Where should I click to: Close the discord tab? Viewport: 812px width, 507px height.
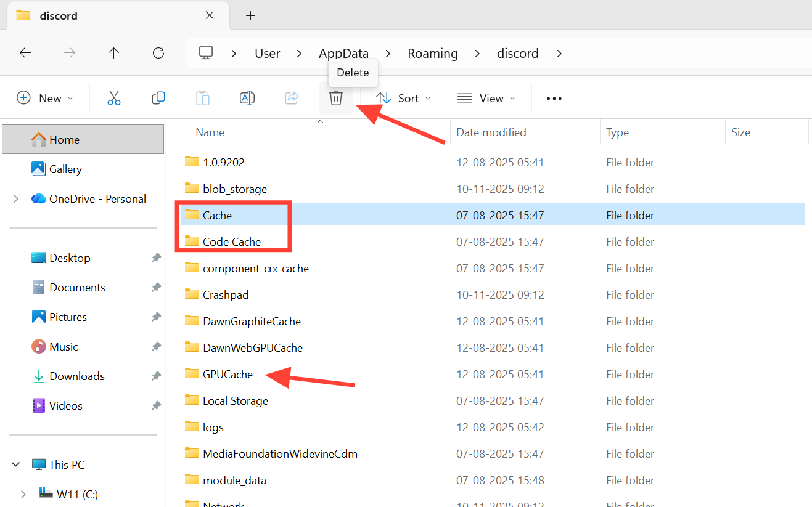[210, 15]
